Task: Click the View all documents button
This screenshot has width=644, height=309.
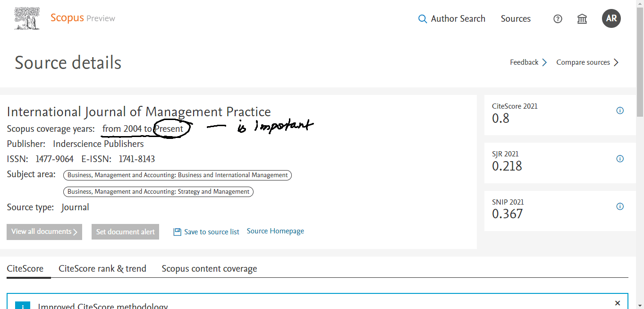Action: (x=44, y=232)
